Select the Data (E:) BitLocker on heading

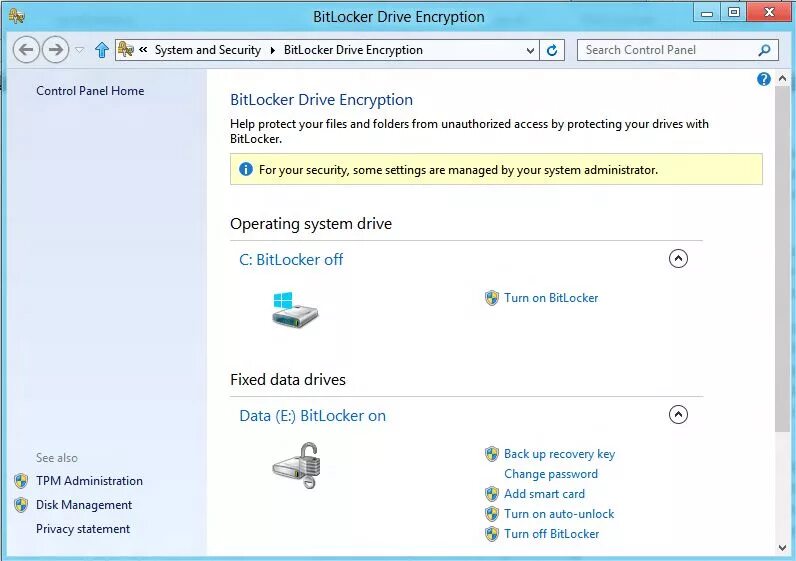point(312,416)
